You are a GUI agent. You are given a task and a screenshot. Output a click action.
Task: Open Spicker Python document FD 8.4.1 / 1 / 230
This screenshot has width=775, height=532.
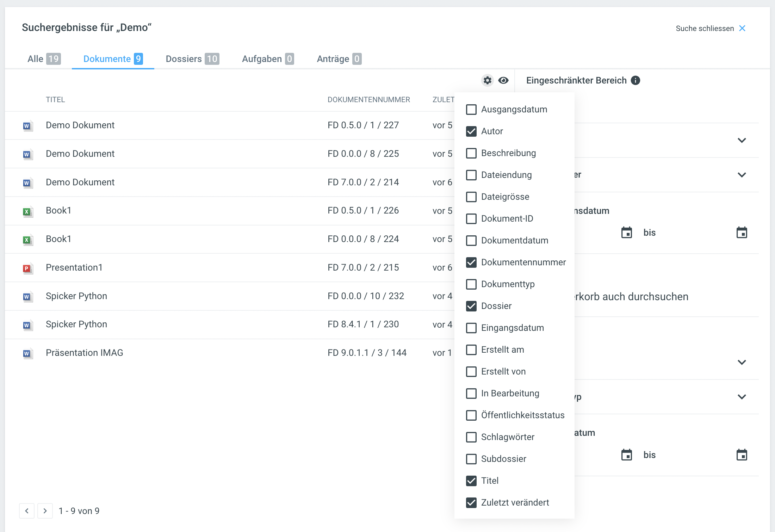tap(76, 324)
